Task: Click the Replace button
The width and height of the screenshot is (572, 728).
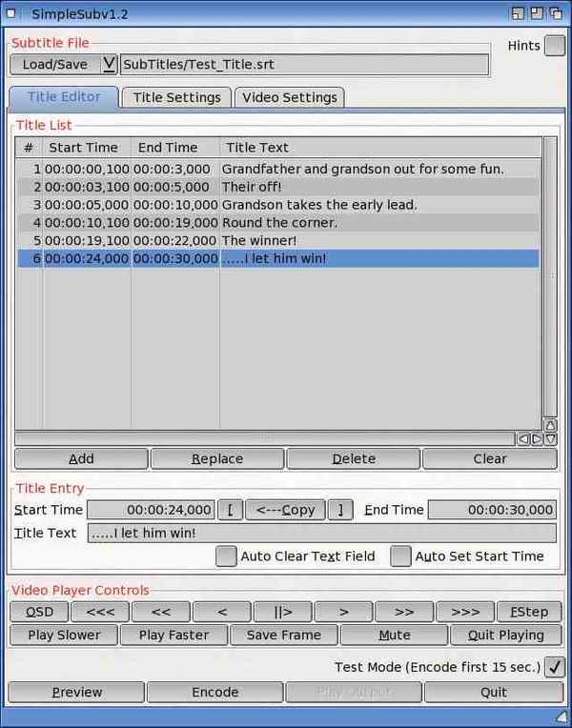Action: coord(217,458)
